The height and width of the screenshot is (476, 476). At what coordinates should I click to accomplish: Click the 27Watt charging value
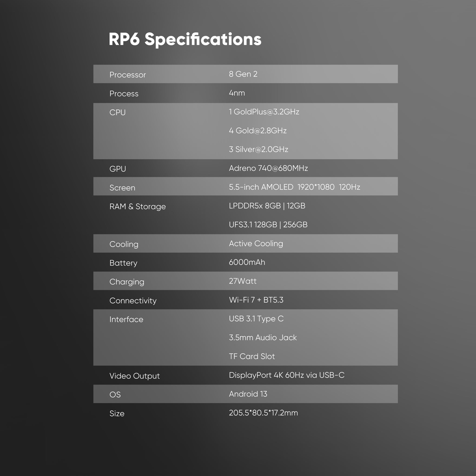click(x=243, y=281)
